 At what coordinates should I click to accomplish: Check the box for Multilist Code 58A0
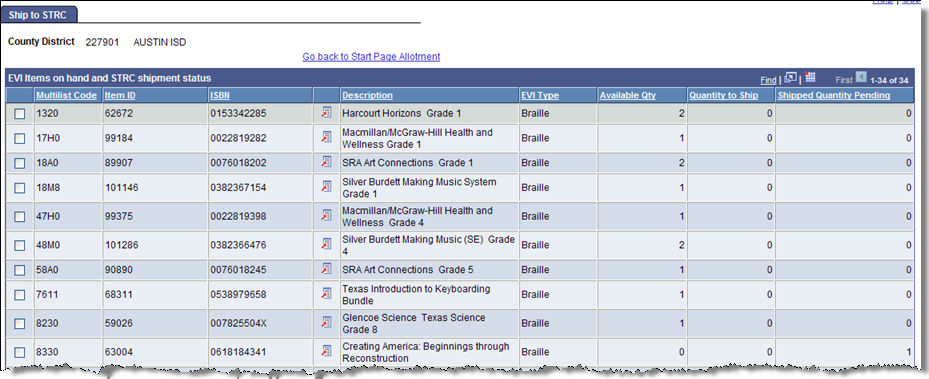[20, 270]
